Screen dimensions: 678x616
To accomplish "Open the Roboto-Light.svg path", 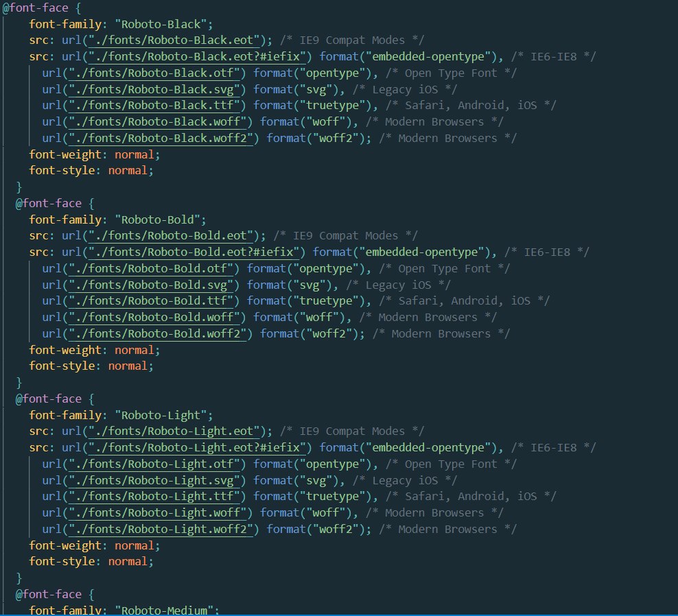I will pyautogui.click(x=154, y=480).
